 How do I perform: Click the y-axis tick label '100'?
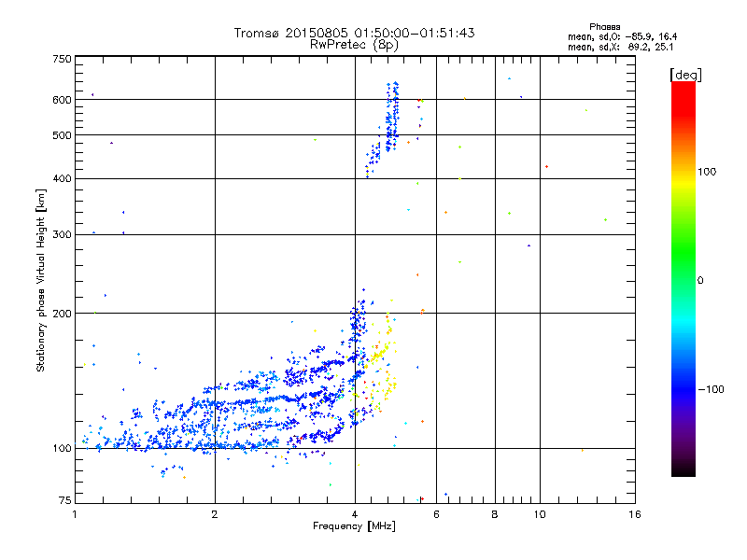coord(62,448)
